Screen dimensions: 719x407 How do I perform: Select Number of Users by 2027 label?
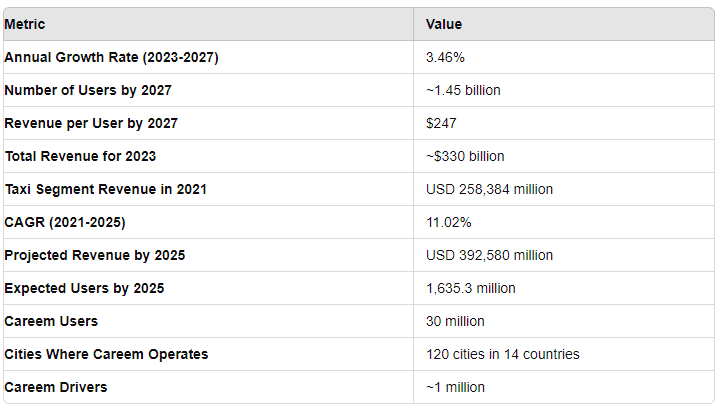click(88, 90)
